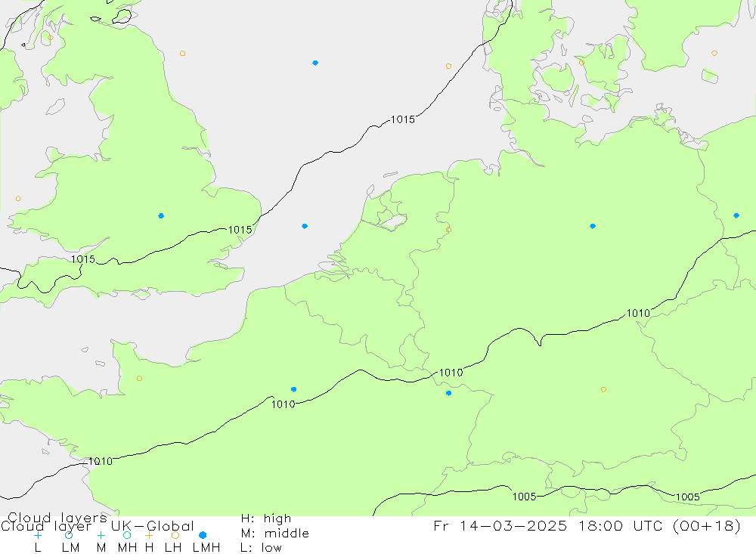Select the blue marker near the Luxembourg border

point(449,393)
